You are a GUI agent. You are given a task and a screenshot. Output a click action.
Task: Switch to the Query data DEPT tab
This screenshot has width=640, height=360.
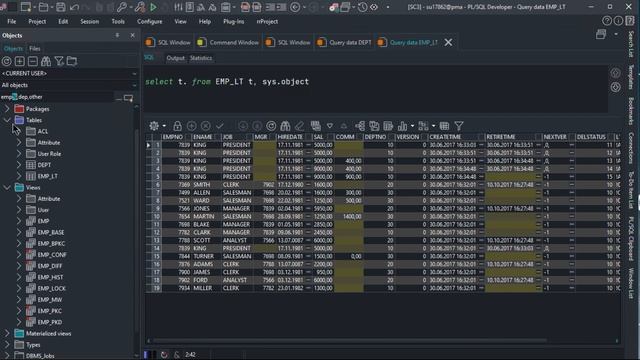[x=344, y=42]
